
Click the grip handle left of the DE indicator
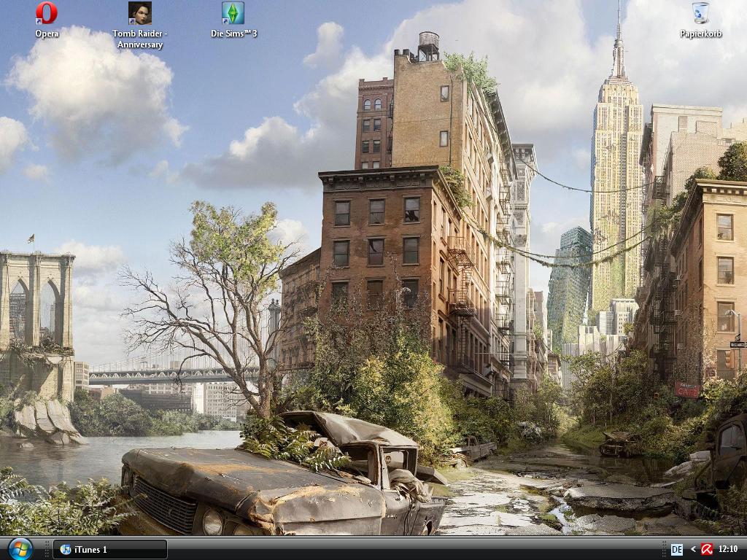(665, 549)
